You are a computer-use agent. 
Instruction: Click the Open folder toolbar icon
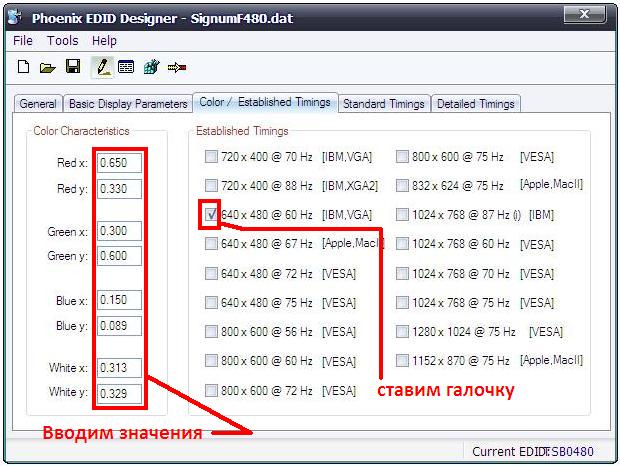[47, 67]
